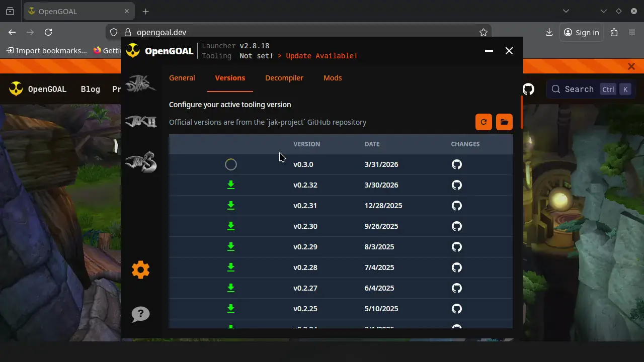644x362 pixels.
Task: Expand the Firefox list all tabs dropdown
Action: point(566,11)
